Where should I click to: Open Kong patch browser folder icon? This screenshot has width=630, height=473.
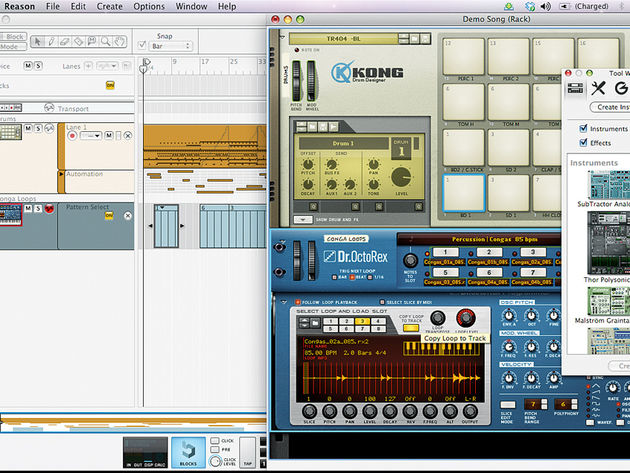(414, 39)
